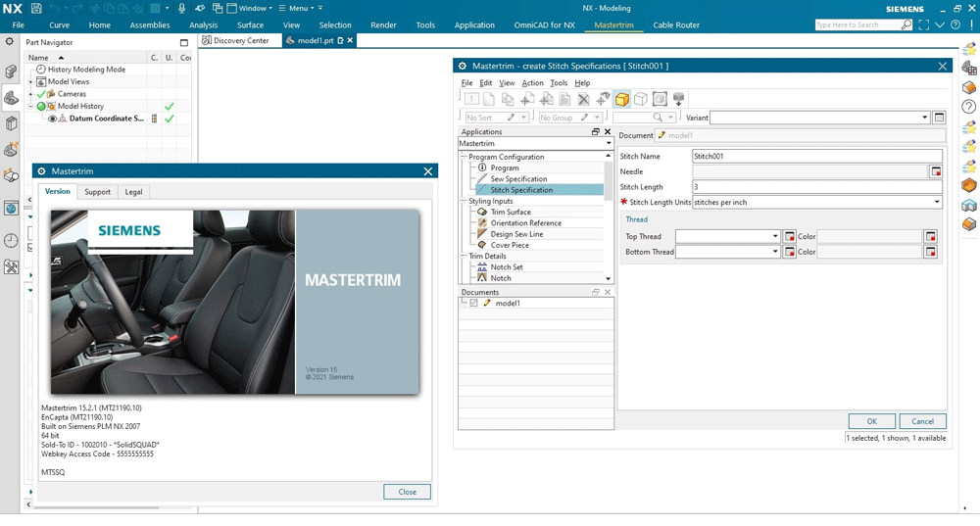
Task: Select Cover Piece tree item
Action: point(510,246)
